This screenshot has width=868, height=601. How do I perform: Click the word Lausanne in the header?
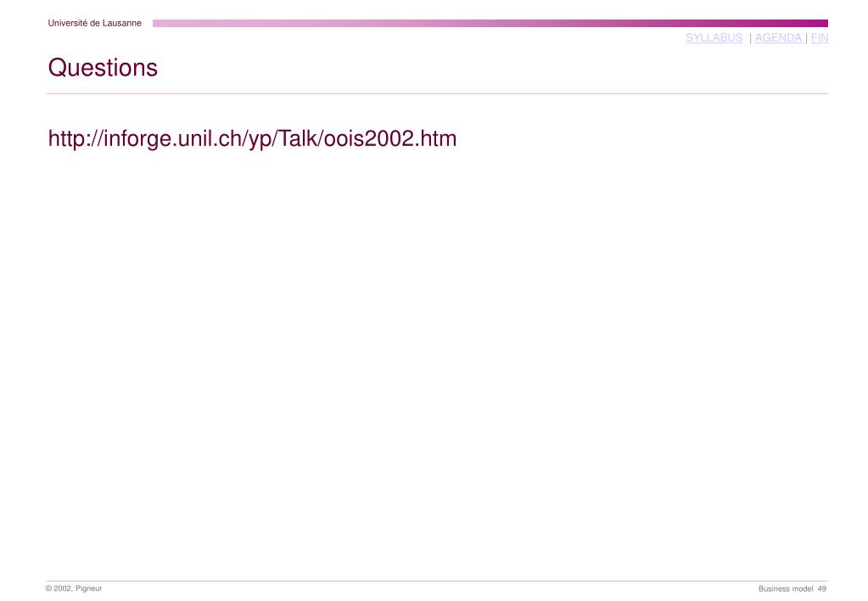tap(122, 23)
